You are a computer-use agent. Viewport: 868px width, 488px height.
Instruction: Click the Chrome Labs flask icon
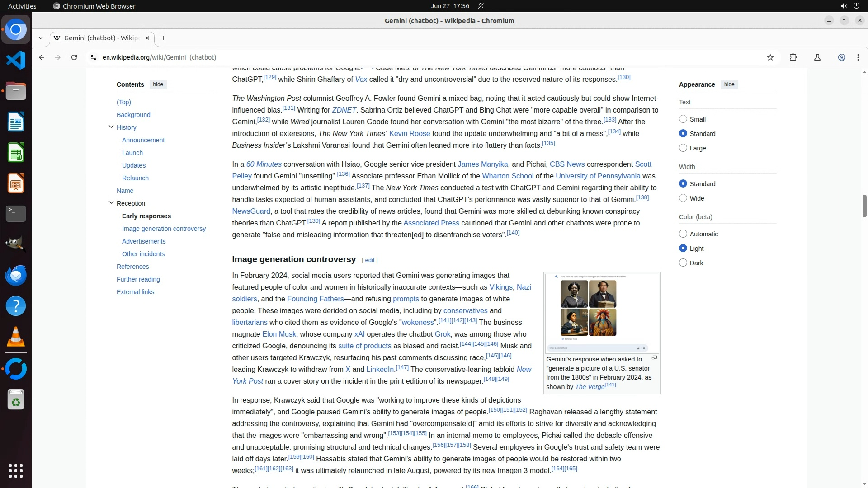pos(817,57)
